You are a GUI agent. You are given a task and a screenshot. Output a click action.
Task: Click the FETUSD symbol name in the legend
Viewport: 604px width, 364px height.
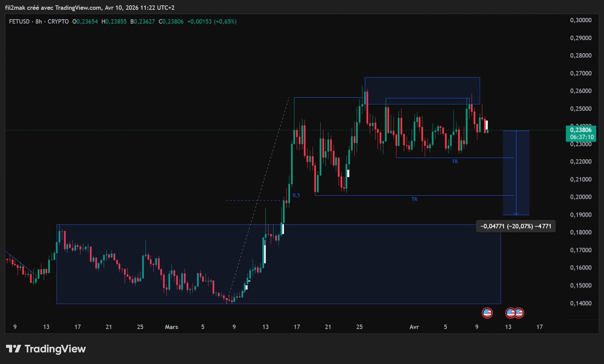click(18, 22)
